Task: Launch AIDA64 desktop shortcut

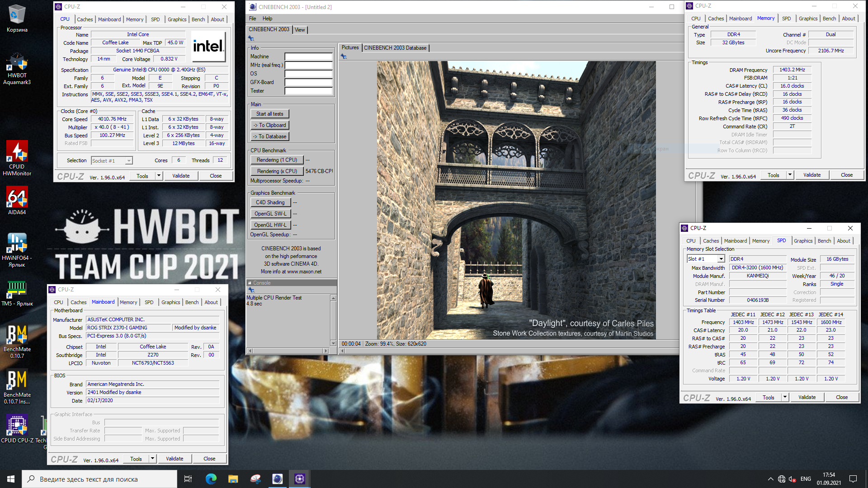Action: click(x=17, y=201)
